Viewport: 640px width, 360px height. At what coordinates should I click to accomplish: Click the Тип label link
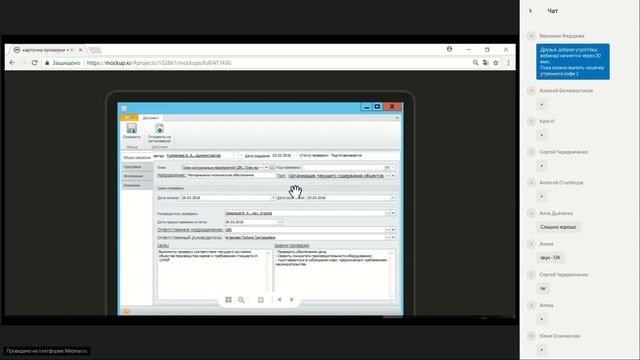tap(281, 176)
